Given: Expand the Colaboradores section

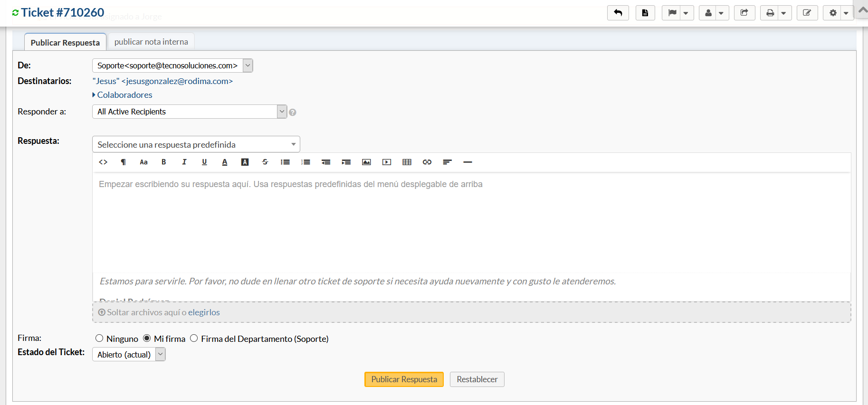Looking at the screenshot, I should click(124, 95).
